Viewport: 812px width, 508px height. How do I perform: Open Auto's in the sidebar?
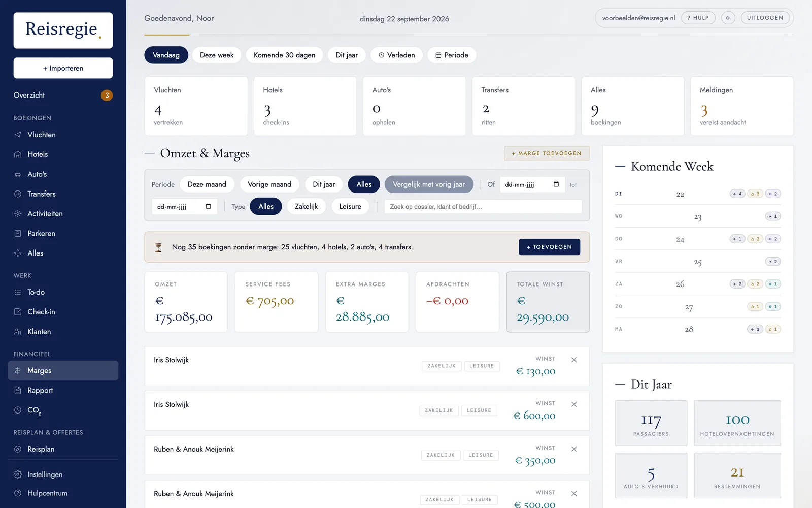63,174
